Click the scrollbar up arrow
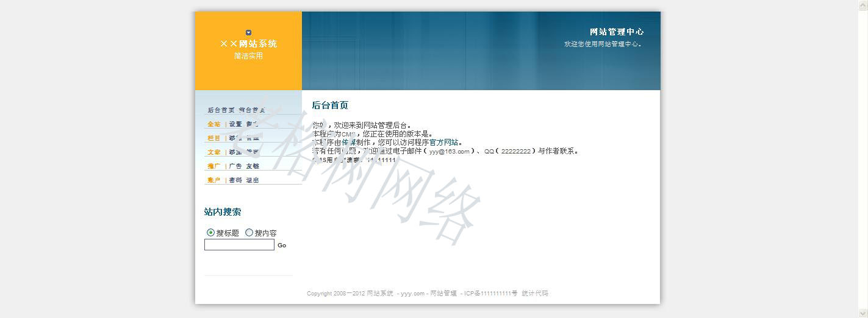 (863, 5)
